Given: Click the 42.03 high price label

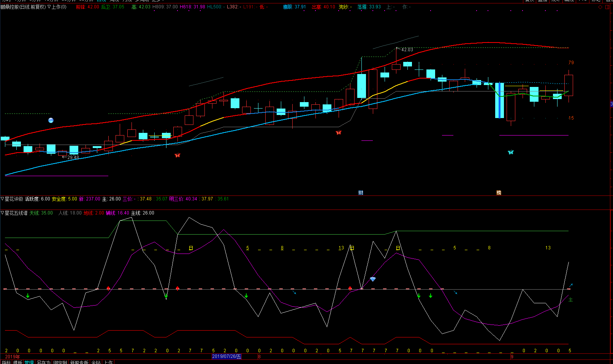Looking at the screenshot, I should [x=407, y=50].
